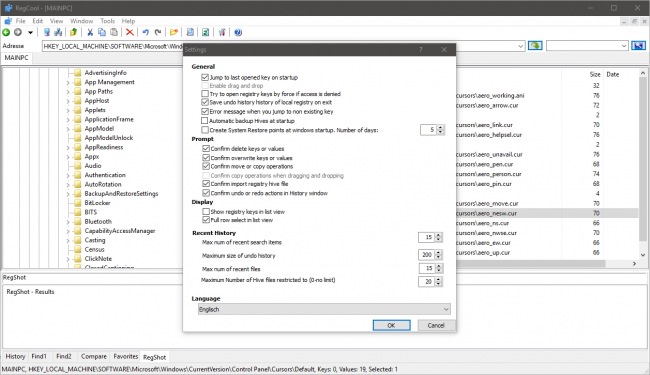Open the Tools menu
650x375 pixels.
tap(107, 21)
